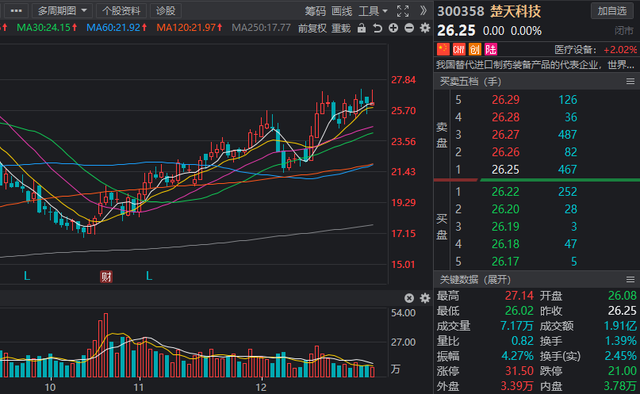
Task: Click buy level 5 price 26.17
Action: (x=506, y=261)
